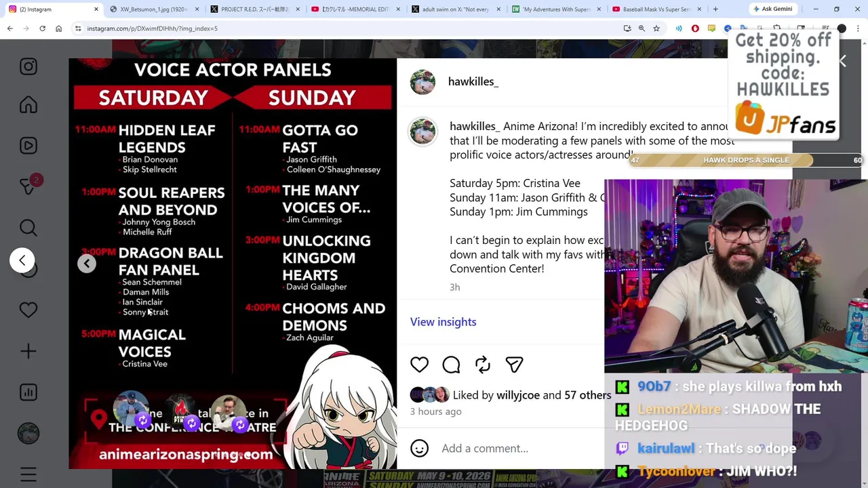Open the More hamburger menu in sidebar
The width and height of the screenshot is (868, 488).
point(28,474)
